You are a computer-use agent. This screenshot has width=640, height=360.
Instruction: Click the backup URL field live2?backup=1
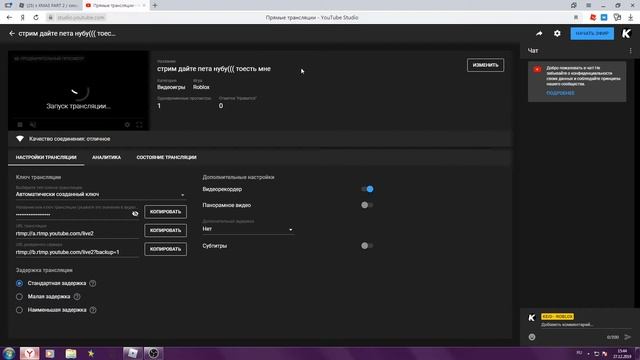click(x=77, y=252)
